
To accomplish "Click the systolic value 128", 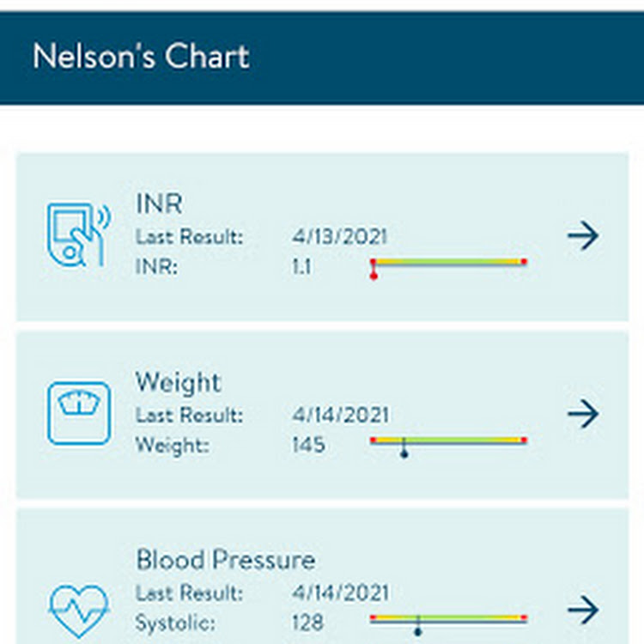I will [x=308, y=623].
